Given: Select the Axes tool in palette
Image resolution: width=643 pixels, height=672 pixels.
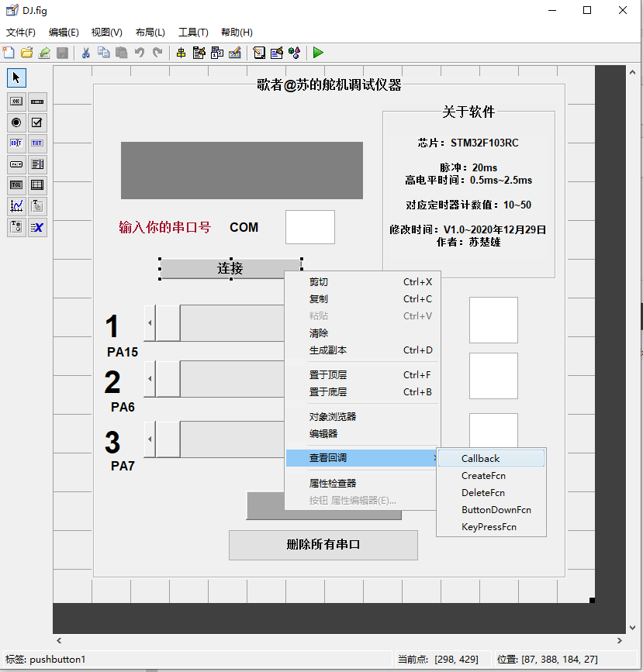Looking at the screenshot, I should pos(16,205).
